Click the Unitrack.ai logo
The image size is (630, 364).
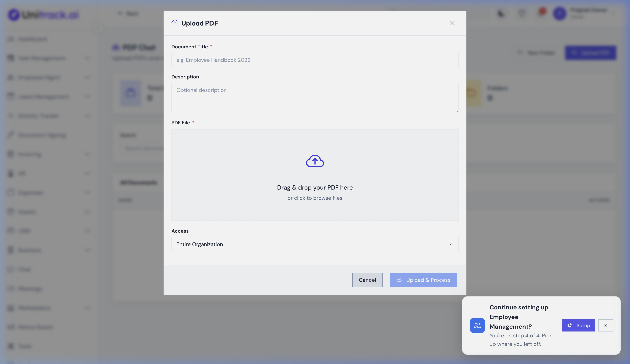point(43,15)
